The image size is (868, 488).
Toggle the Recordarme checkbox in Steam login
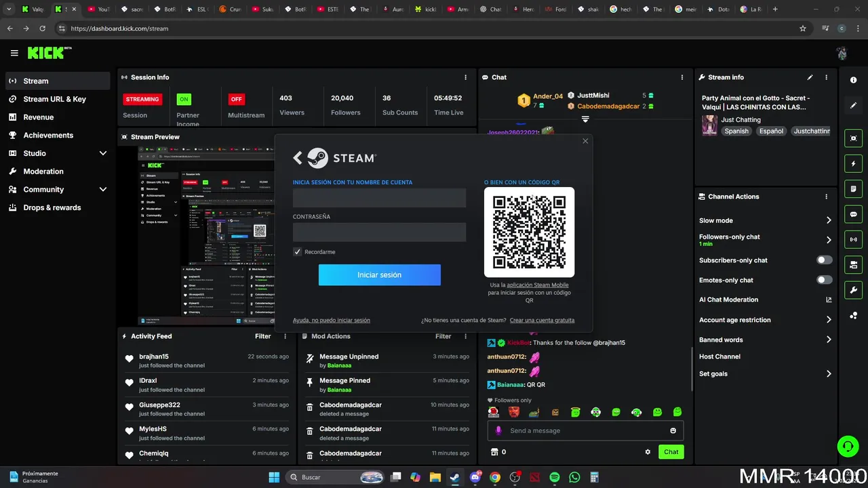click(x=297, y=251)
